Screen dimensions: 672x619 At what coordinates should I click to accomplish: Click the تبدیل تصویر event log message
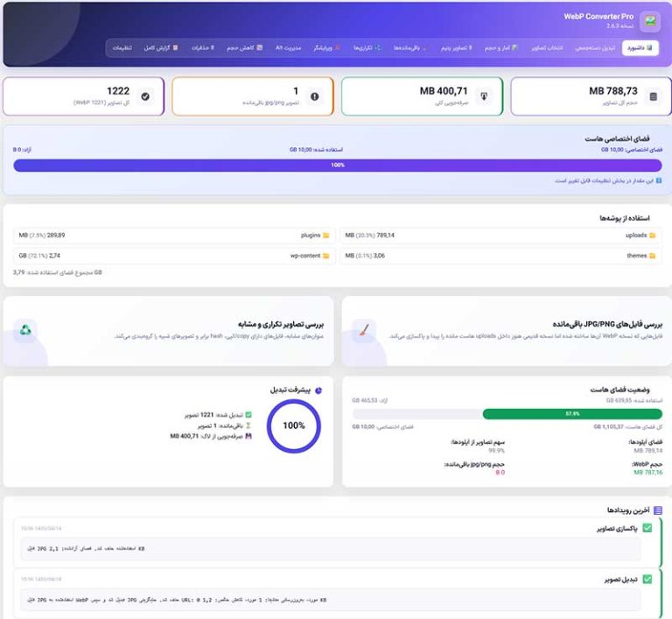pos(331,600)
